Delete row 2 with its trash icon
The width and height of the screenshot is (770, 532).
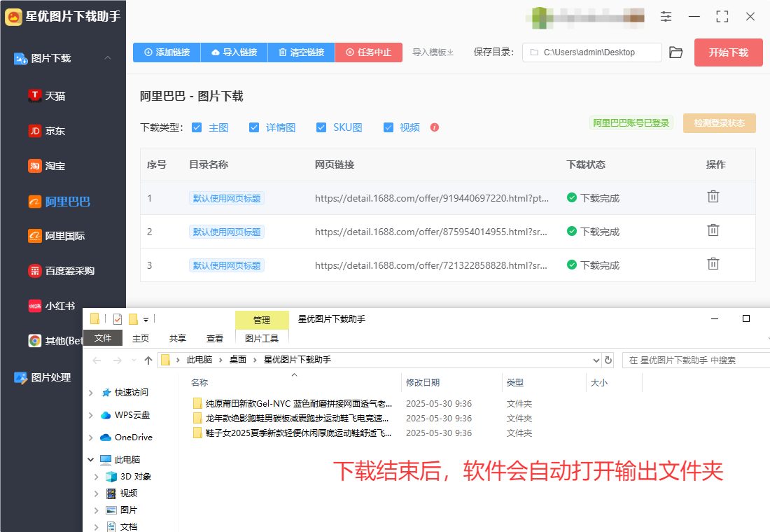[x=713, y=230]
